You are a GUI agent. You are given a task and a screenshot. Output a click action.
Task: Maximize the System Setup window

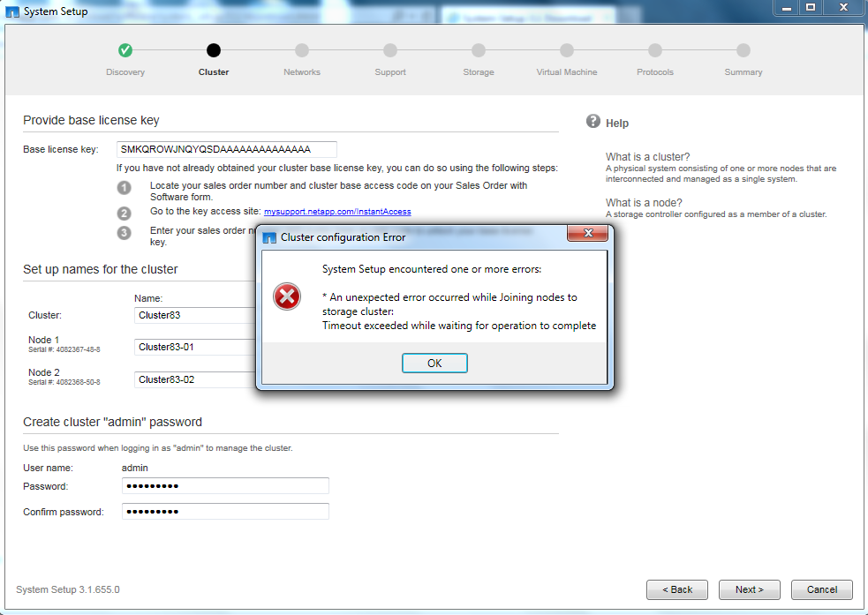coord(811,8)
